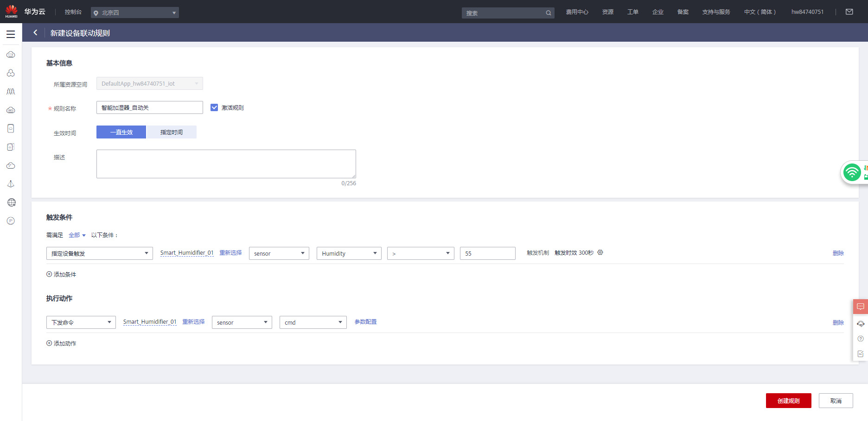868x421 pixels.
Task: Click the 描述 description textarea
Action: click(x=226, y=164)
